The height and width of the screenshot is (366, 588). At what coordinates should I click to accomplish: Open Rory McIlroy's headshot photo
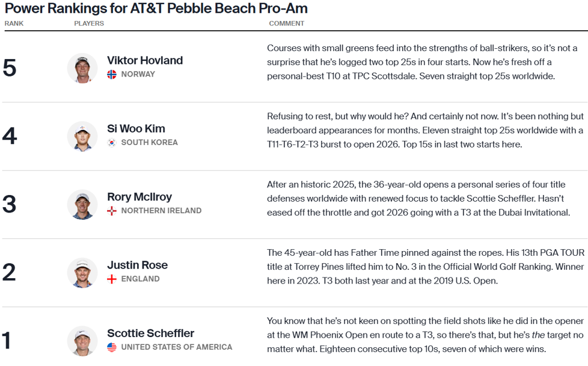82,205
